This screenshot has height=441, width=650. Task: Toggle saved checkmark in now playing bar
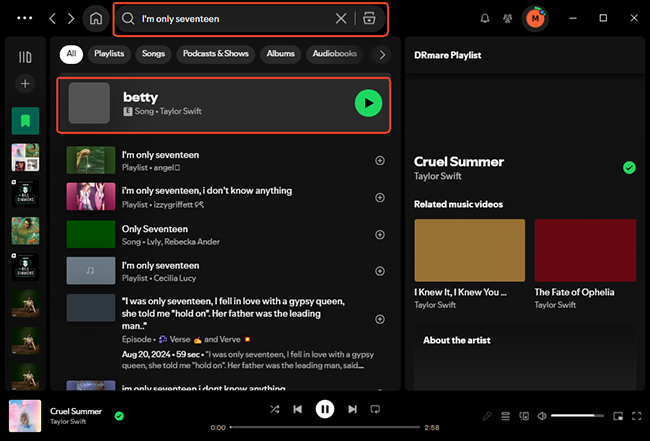tap(119, 416)
